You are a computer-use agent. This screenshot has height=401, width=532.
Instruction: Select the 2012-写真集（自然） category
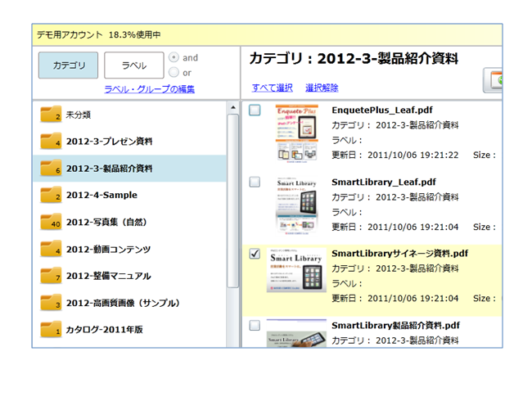130,223
